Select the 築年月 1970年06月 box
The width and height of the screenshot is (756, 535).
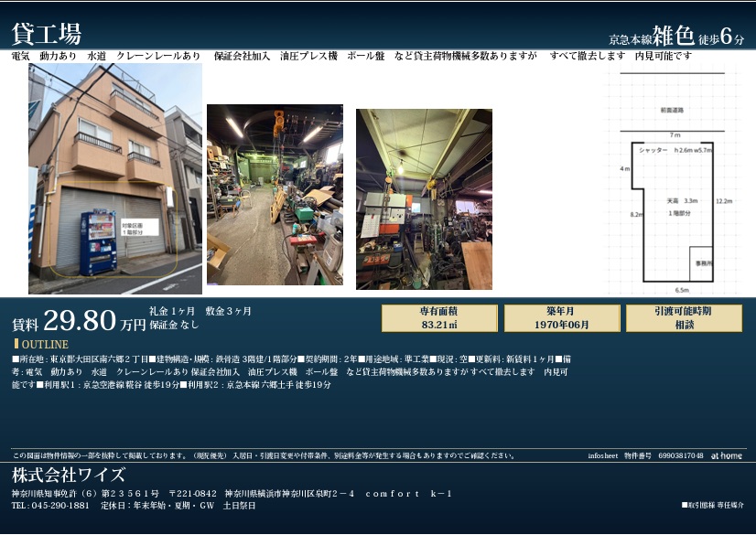(x=562, y=318)
